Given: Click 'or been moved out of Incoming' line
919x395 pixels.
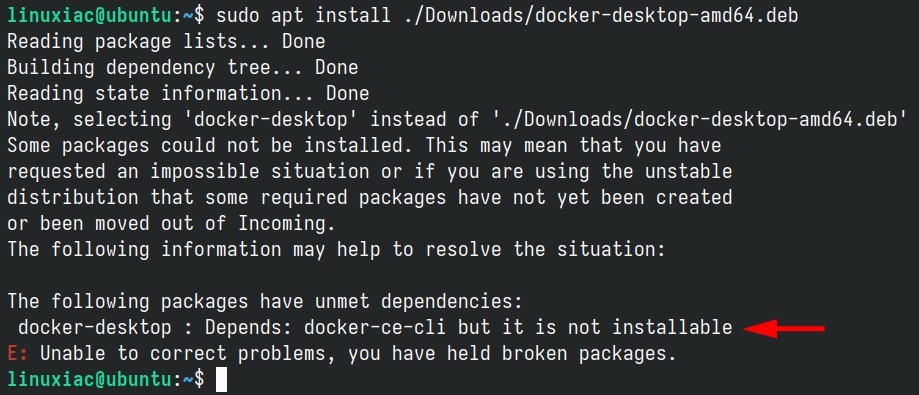Looking at the screenshot, I should [171, 224].
